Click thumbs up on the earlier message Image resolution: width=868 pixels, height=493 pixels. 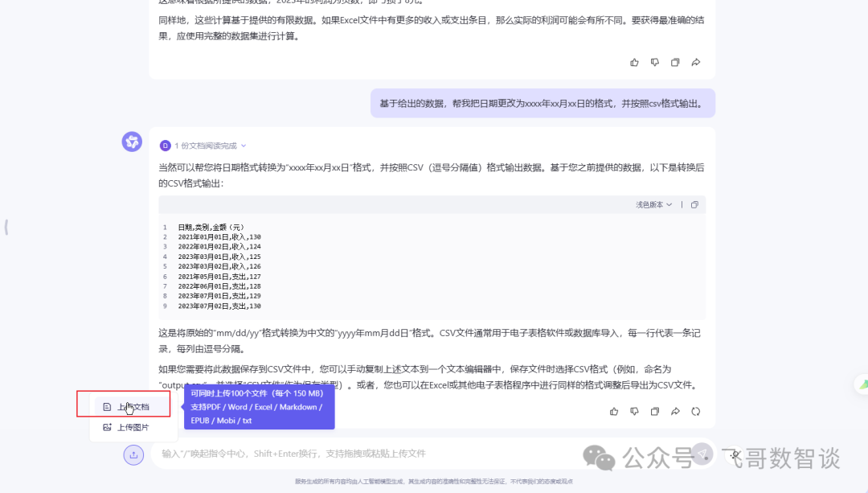(x=634, y=62)
